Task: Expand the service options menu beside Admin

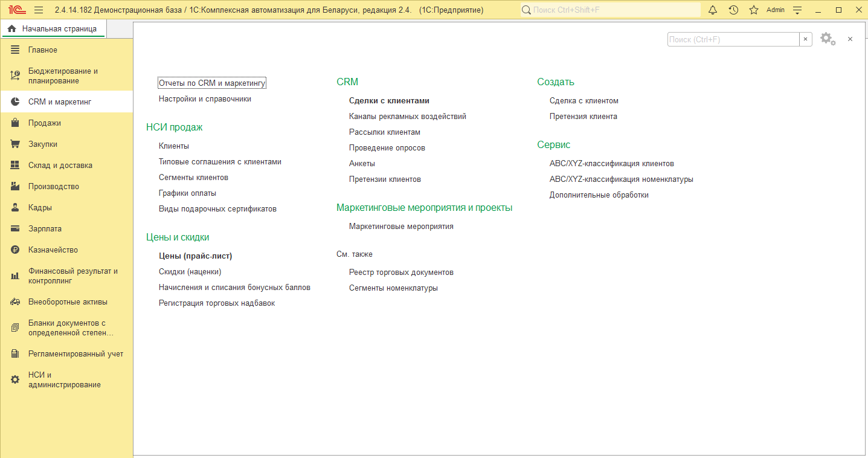Action: point(797,10)
